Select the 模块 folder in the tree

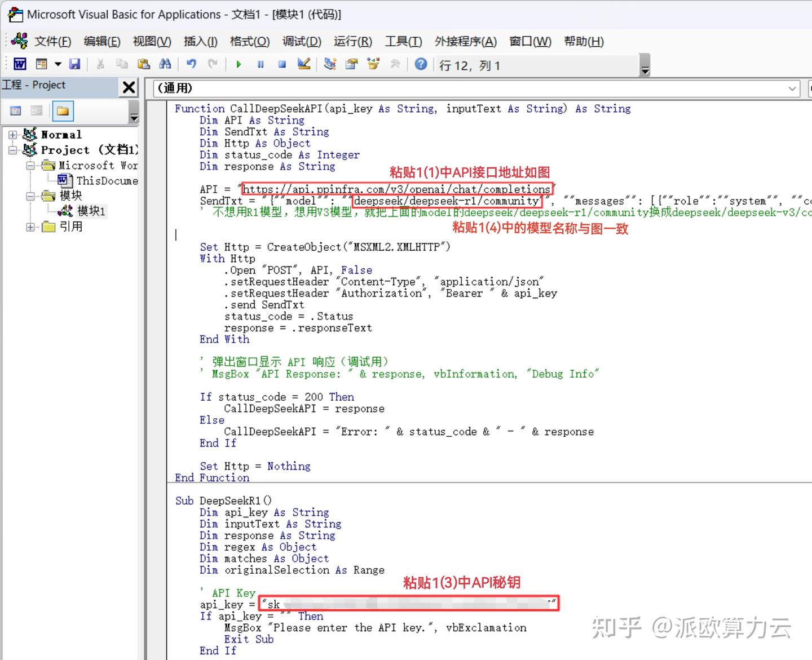[x=71, y=196]
